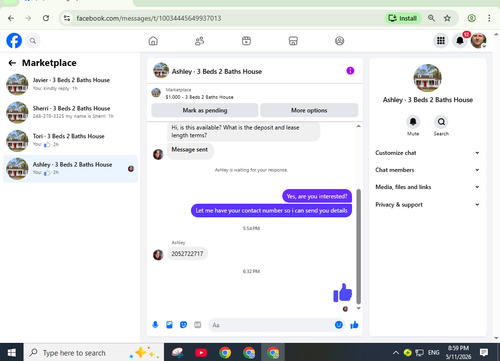The image size is (500, 361).
Task: Expand Media, files and links section
Action: (x=427, y=187)
